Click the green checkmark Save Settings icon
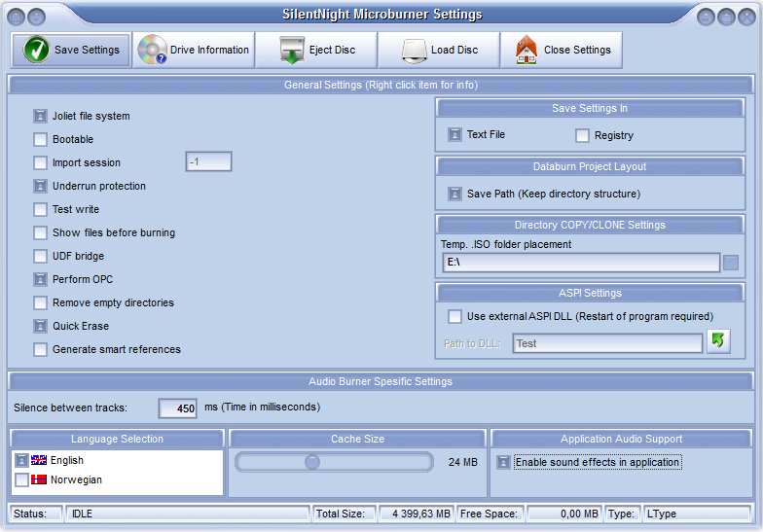 pos(37,50)
